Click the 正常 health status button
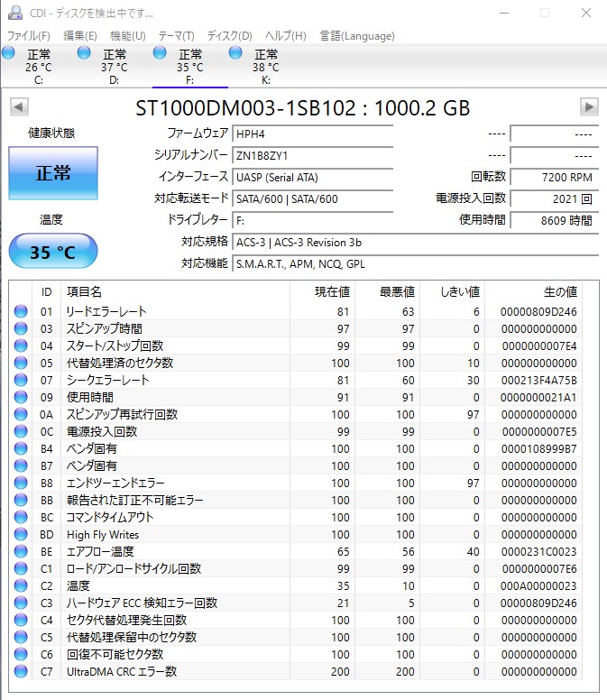The image size is (607, 700). pyautogui.click(x=53, y=173)
